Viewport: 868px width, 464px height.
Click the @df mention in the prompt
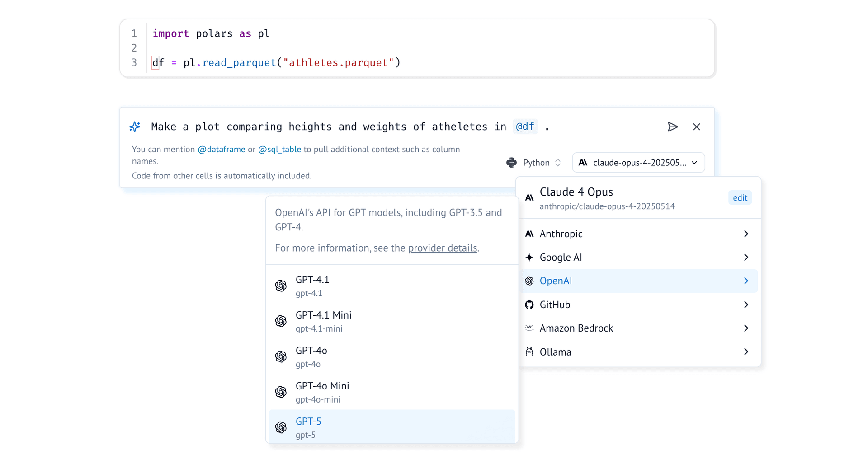(x=525, y=127)
